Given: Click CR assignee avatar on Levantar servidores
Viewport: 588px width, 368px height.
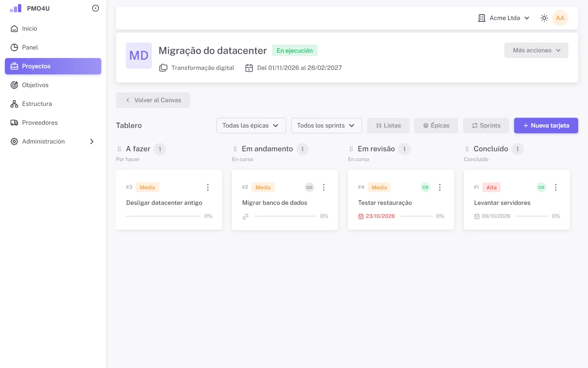Looking at the screenshot, I should point(541,187).
